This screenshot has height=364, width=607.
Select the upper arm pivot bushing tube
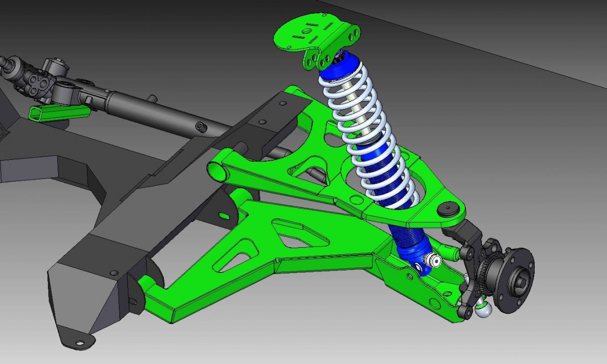(219, 170)
